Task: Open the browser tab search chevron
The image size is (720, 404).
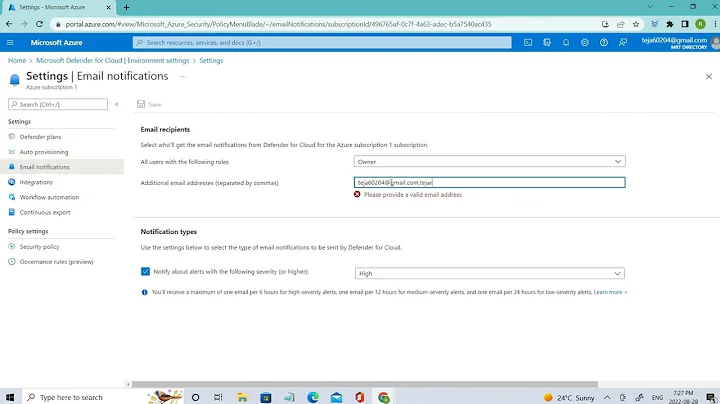Action: point(650,6)
